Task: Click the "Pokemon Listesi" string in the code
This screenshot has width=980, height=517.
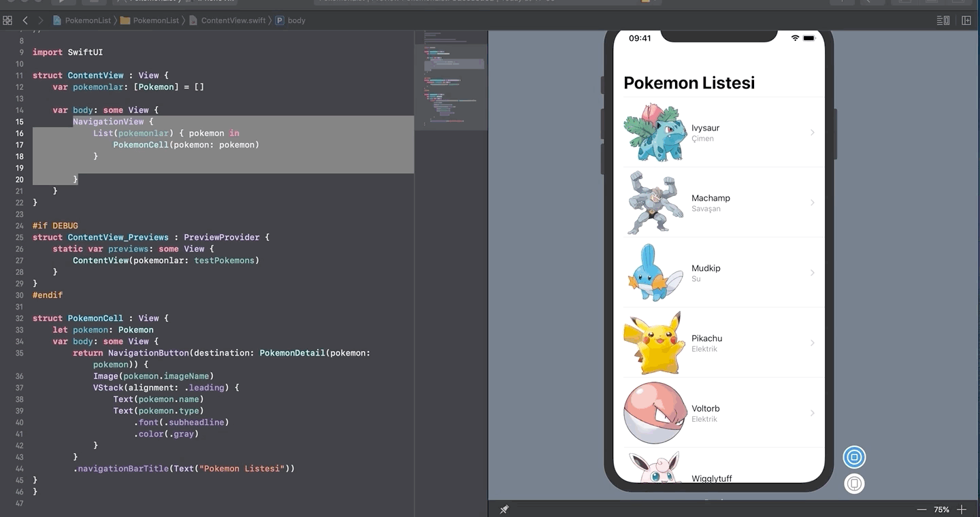Action: (242, 469)
